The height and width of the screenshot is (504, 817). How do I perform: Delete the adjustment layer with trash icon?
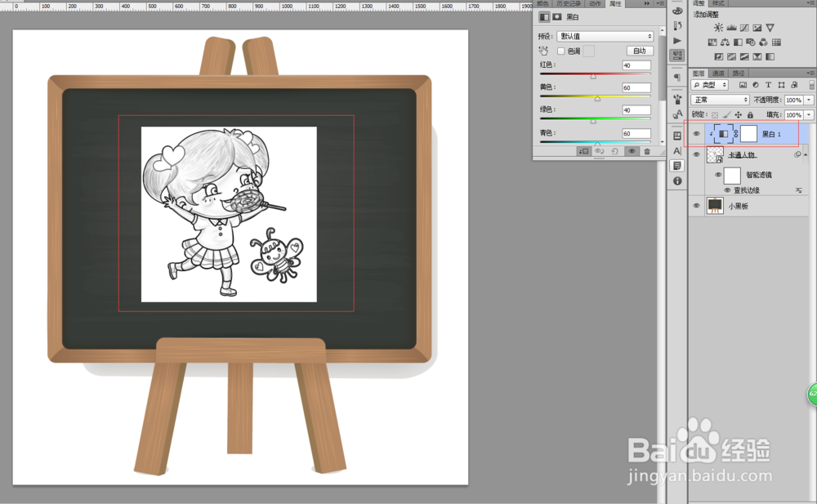647,151
